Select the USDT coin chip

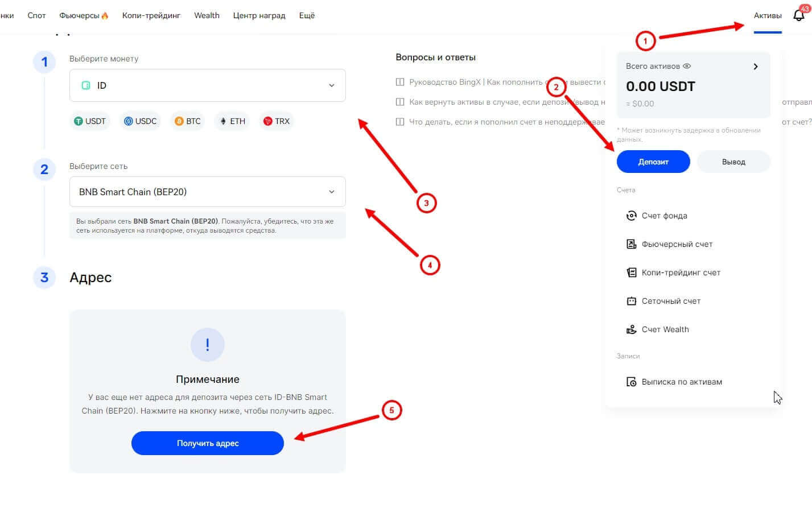pos(90,121)
